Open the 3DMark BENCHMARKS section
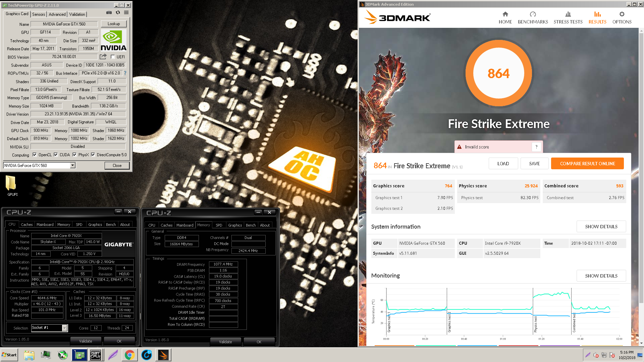The height and width of the screenshot is (362, 644). click(x=533, y=18)
